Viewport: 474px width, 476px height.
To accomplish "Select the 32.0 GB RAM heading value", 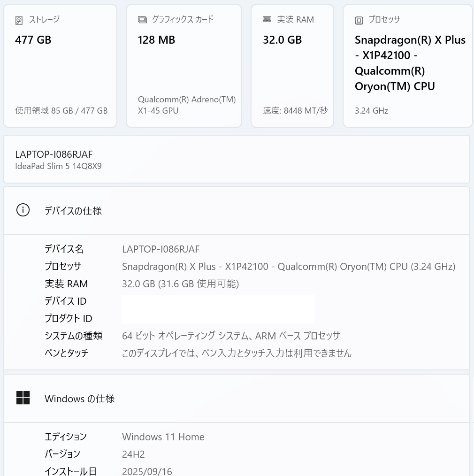I will point(282,40).
